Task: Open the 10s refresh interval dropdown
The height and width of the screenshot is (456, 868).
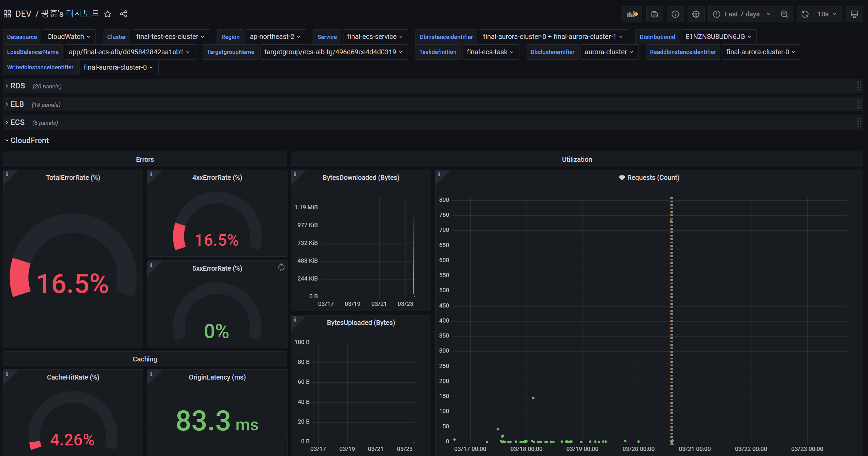Action: (827, 14)
